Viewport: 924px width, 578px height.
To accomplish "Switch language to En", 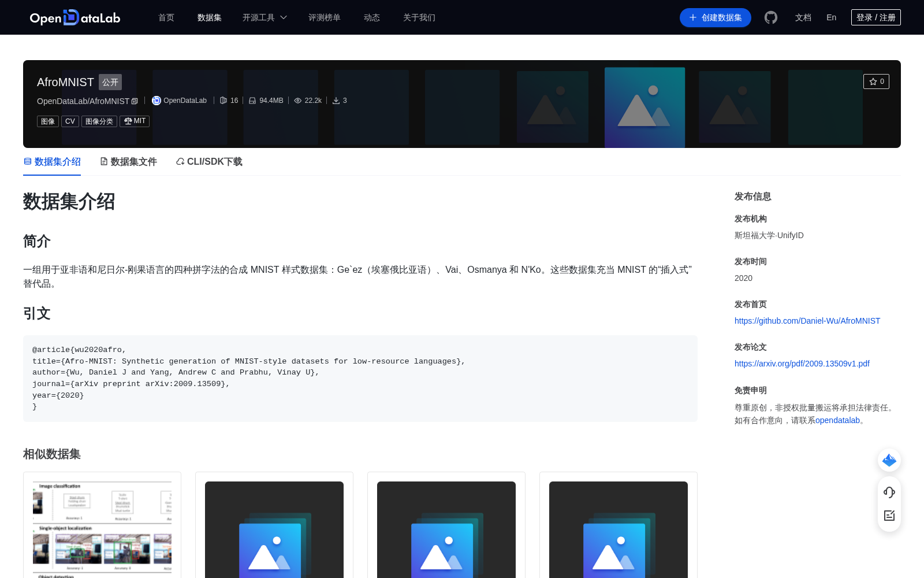I will coord(832,17).
